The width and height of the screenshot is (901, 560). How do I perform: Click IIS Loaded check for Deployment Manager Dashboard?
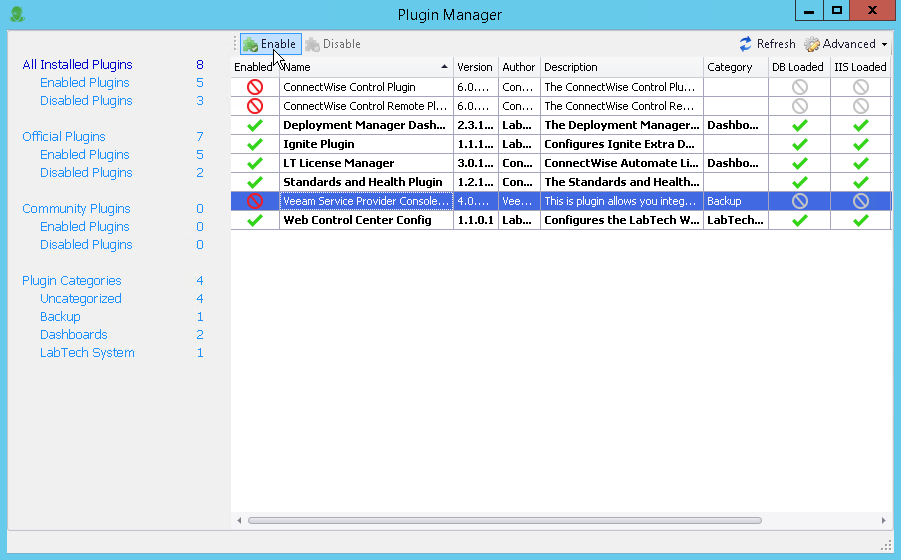tap(861, 125)
